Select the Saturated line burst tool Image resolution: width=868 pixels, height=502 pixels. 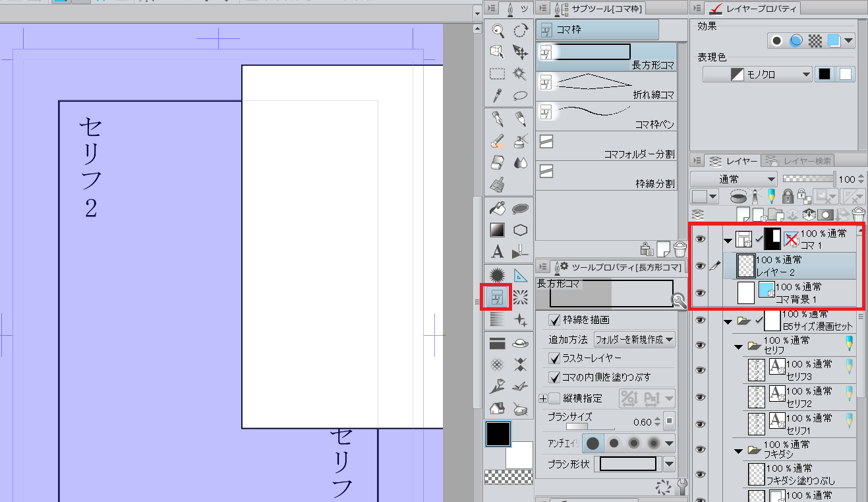pyautogui.click(x=521, y=298)
